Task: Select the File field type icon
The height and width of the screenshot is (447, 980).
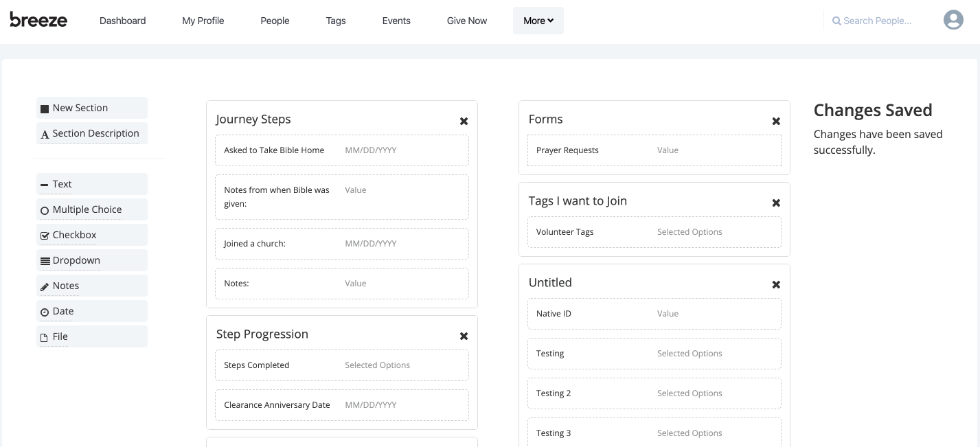Action: 44,336
